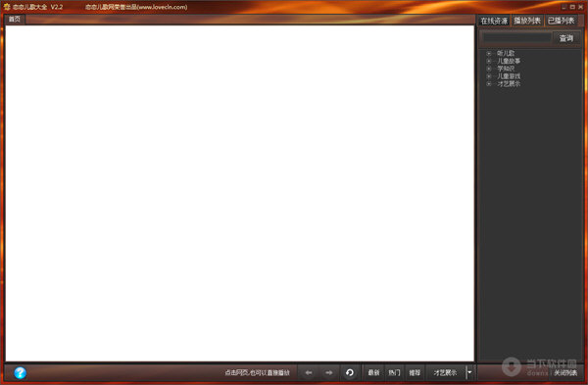588x385 pixels.
Task: Go back with the left arrow button
Action: 309,372
